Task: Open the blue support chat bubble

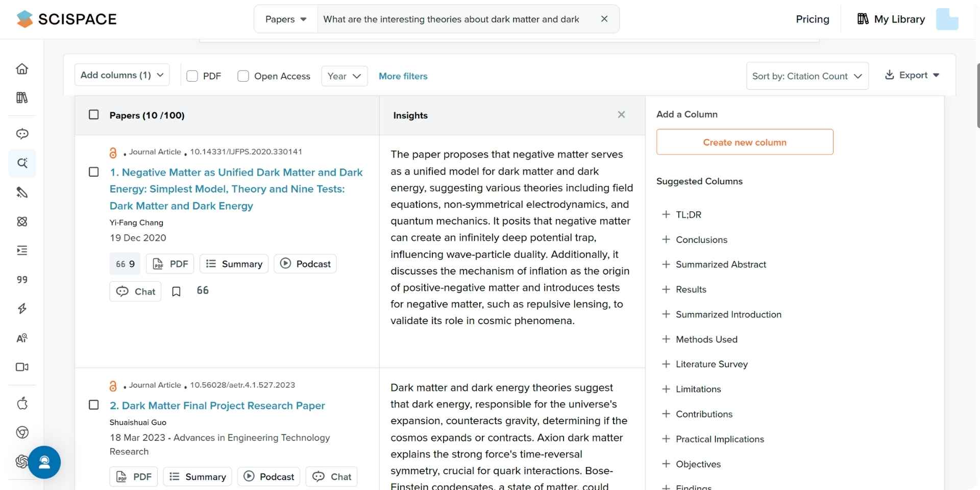Action: point(44,462)
